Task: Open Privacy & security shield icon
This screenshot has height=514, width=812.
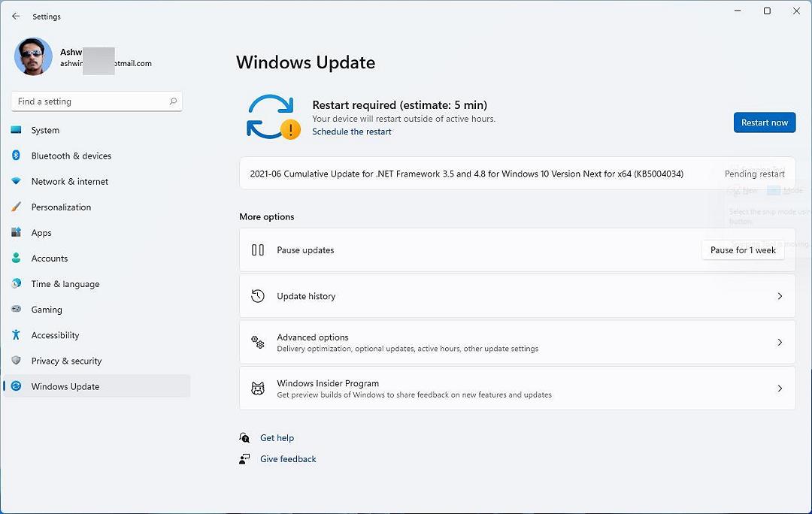Action: pos(16,360)
